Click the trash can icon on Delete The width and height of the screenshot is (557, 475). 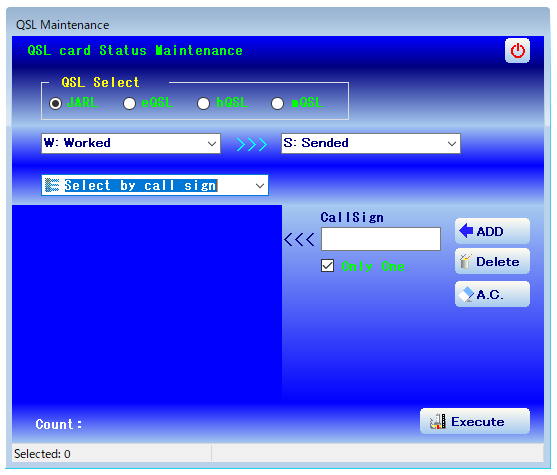point(466,261)
